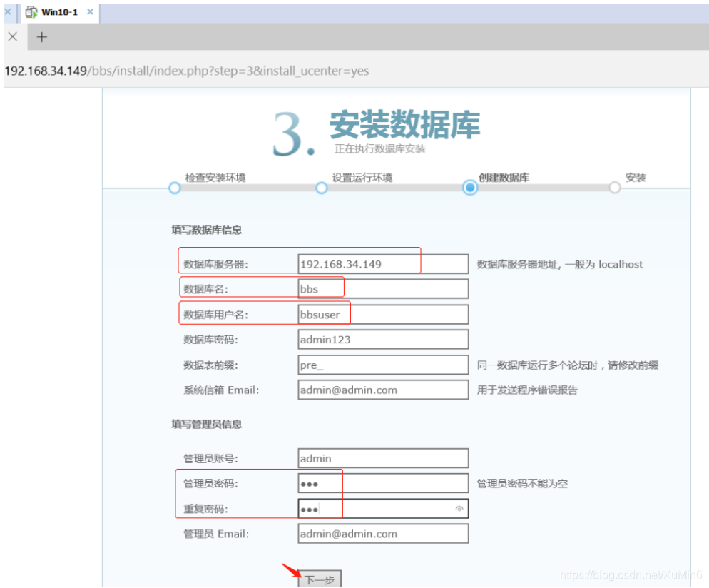Click the 管理员账号 label

[210, 459]
